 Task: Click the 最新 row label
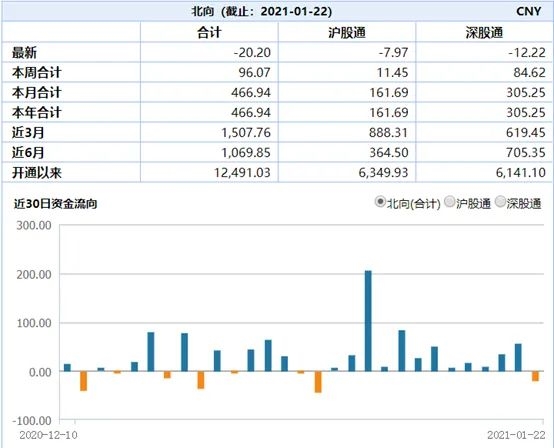click(24, 53)
